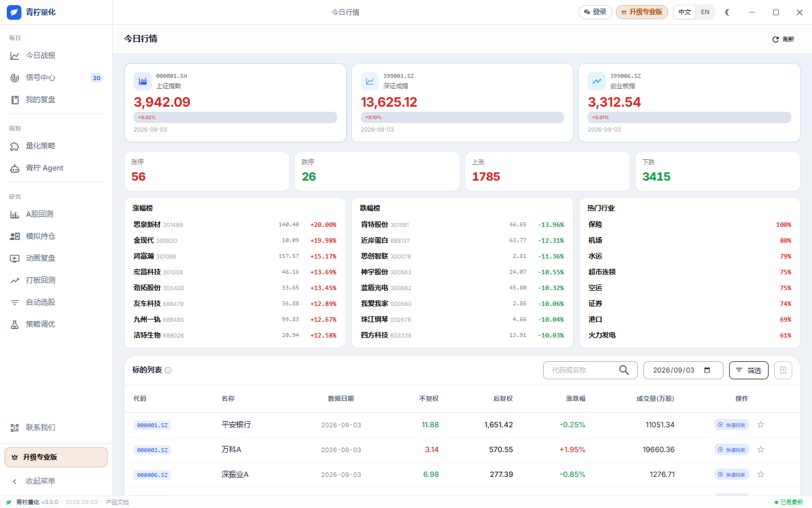Click the 深证成指 chart icon
The height and width of the screenshot is (508, 812).
click(370, 81)
